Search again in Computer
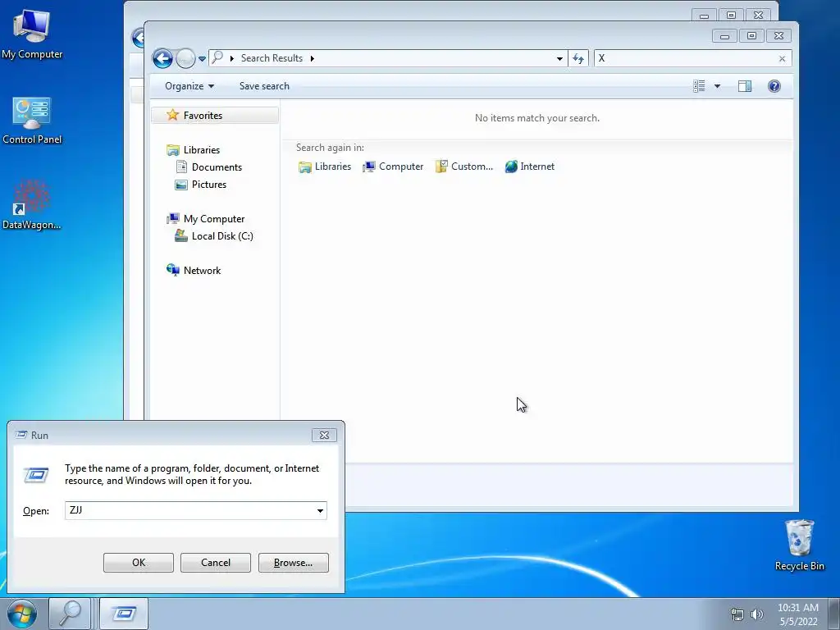The image size is (840, 630). (x=393, y=167)
